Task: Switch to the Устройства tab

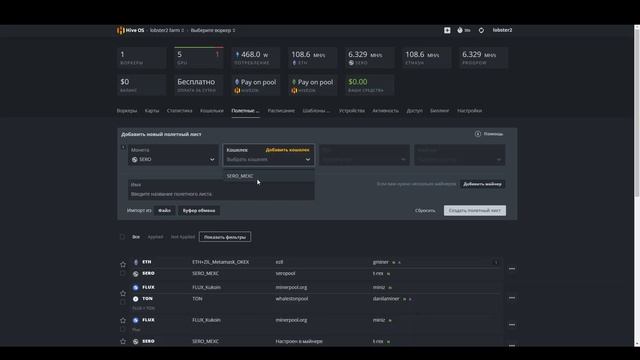Action: (351, 111)
